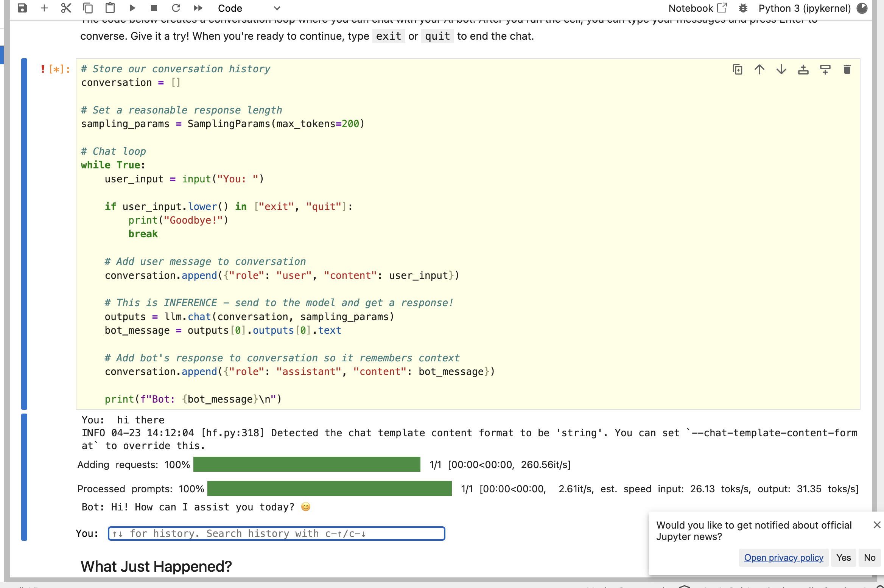The image size is (884, 588).
Task: Open the notebook in a new tab
Action: [722, 8]
